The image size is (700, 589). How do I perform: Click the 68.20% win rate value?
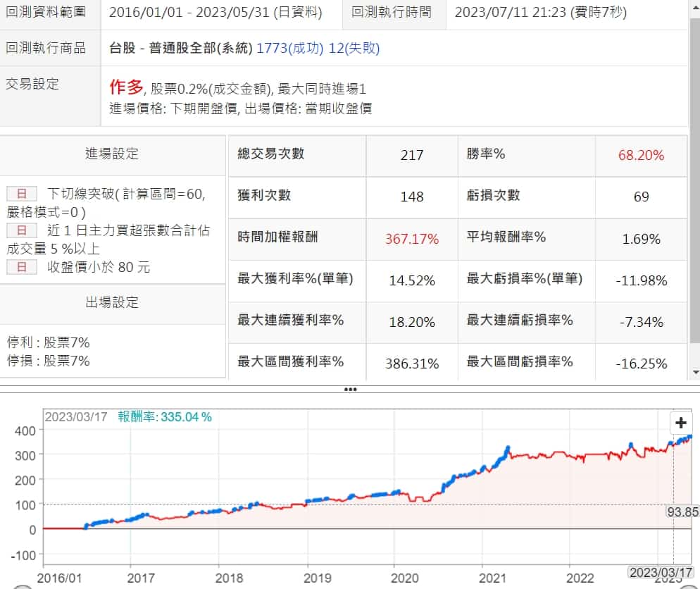[641, 156]
